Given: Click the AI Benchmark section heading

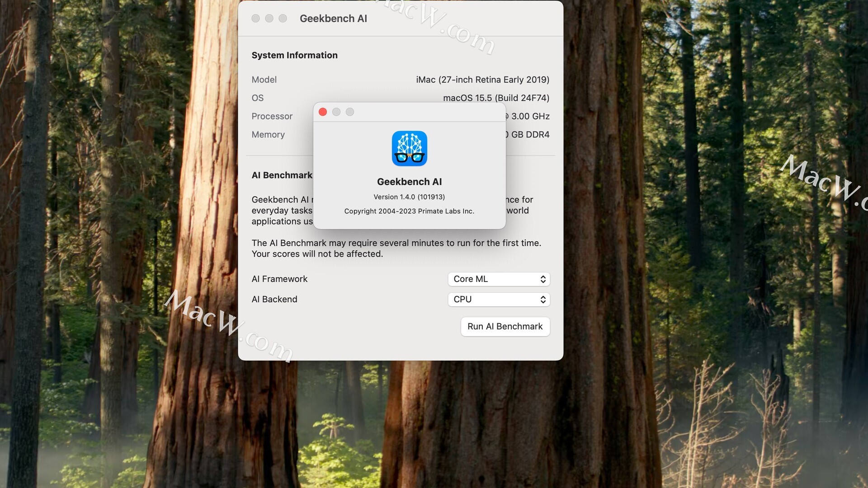Looking at the screenshot, I should coord(282,175).
